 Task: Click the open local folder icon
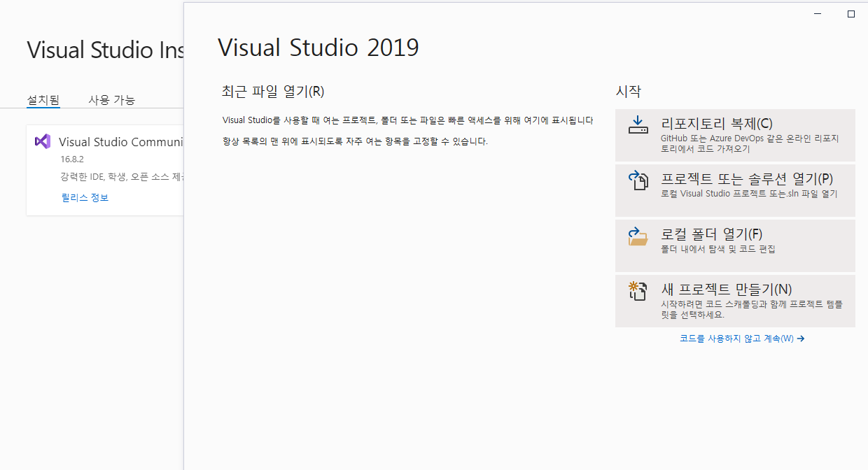pyautogui.click(x=638, y=236)
